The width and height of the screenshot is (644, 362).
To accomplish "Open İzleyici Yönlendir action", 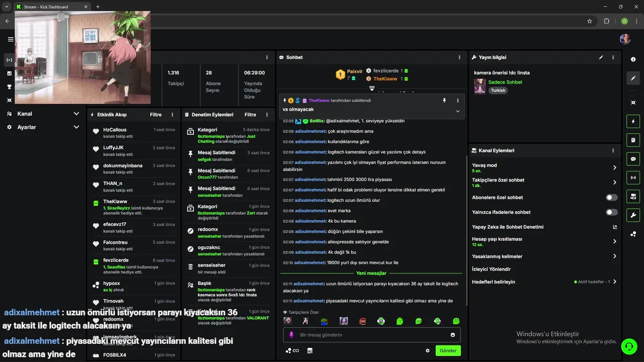I will point(491,269).
